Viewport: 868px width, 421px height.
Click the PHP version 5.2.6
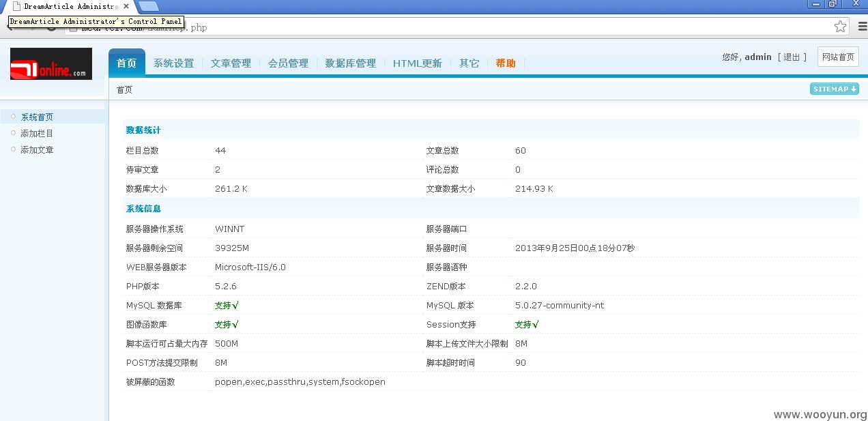(x=226, y=286)
